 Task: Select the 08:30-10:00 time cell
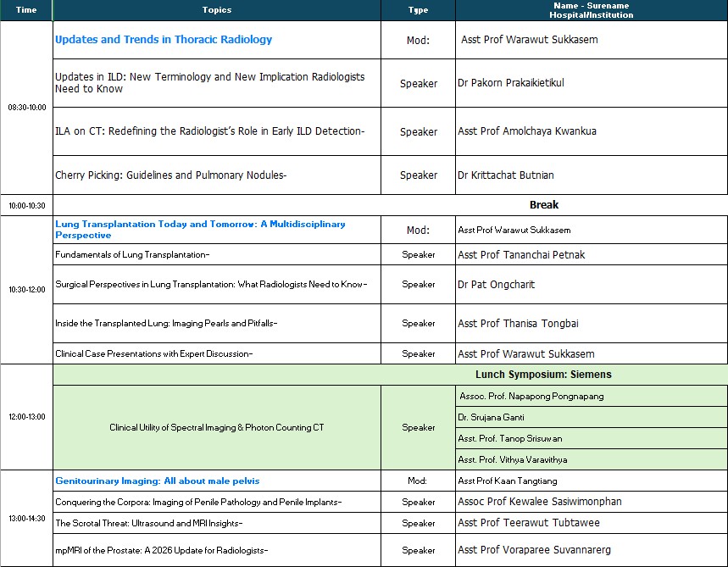tap(27, 108)
